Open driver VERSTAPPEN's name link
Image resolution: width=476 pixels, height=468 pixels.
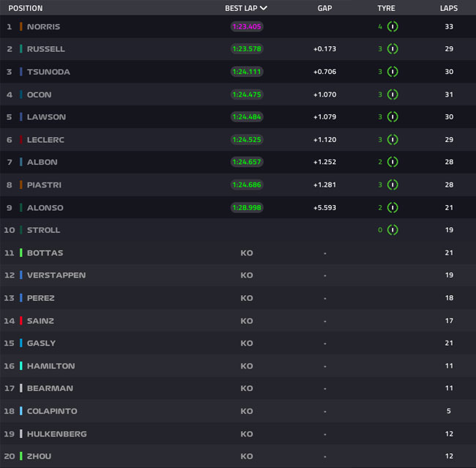pyautogui.click(x=56, y=275)
